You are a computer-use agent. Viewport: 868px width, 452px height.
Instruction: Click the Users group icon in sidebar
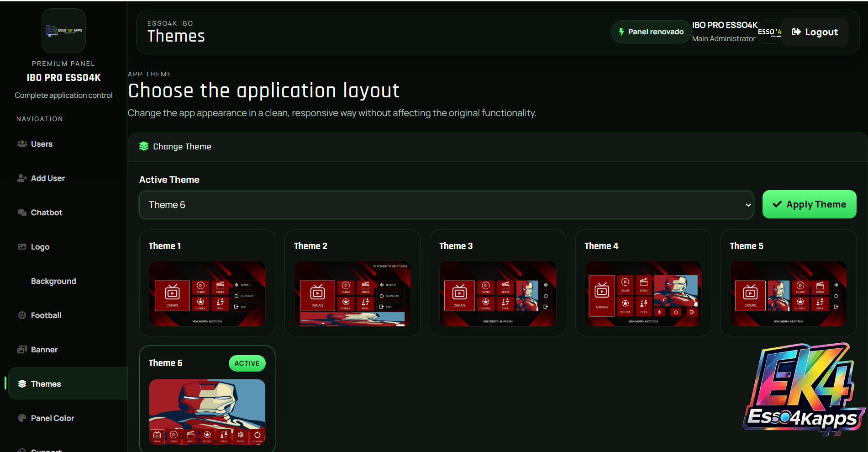click(22, 144)
